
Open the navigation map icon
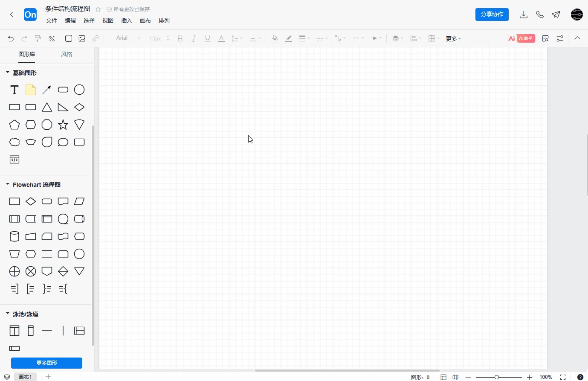point(455,377)
